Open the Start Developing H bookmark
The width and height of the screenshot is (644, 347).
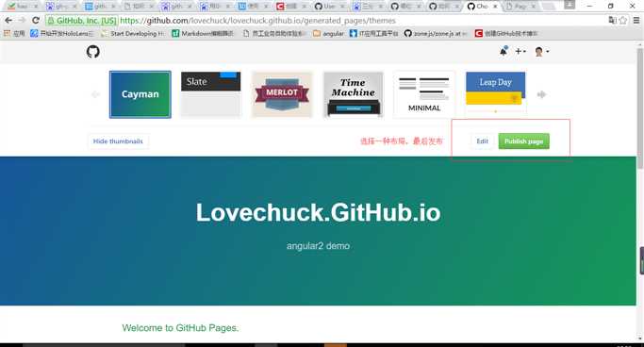[132, 34]
